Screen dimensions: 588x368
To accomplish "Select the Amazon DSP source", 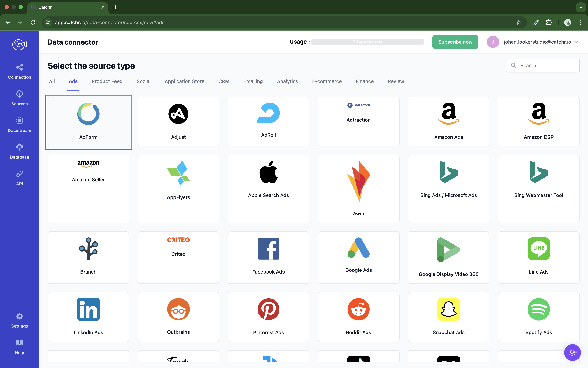I will (x=539, y=122).
